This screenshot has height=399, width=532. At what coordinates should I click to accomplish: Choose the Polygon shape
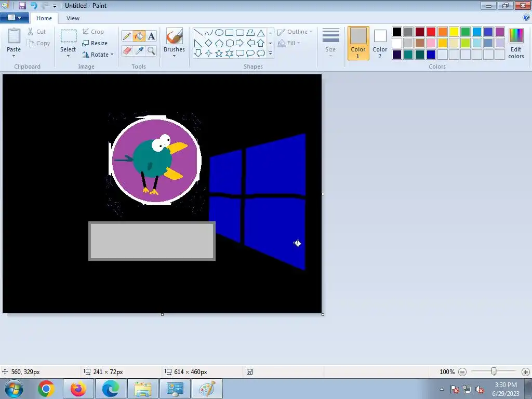(250, 33)
